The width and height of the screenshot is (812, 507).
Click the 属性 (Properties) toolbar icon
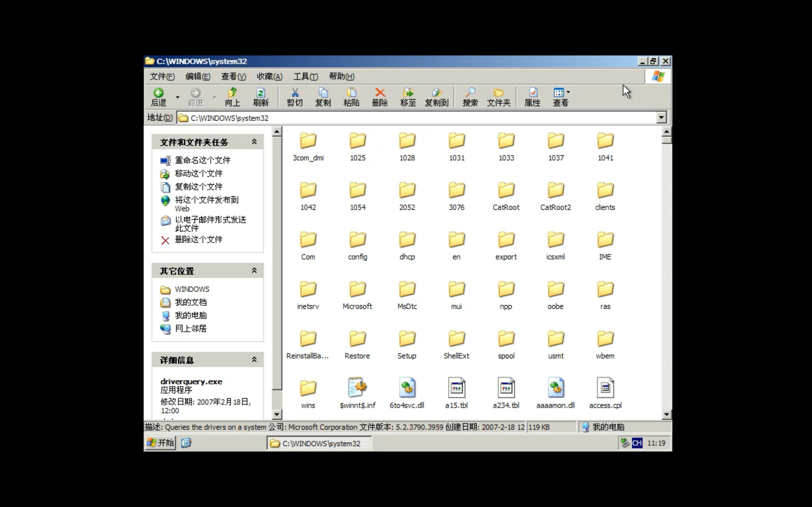pos(532,96)
